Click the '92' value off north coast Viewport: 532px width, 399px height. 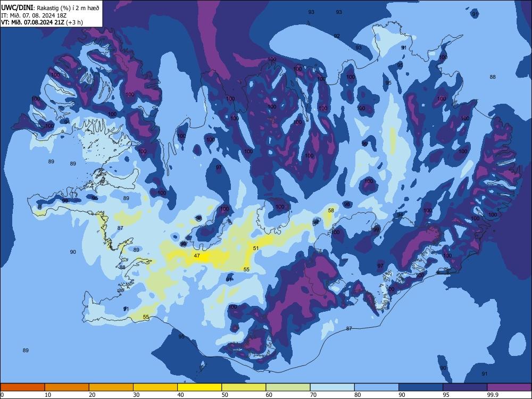337,36
